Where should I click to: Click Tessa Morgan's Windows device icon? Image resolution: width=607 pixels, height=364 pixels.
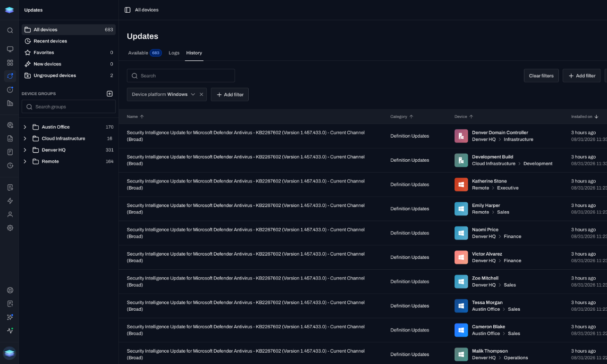[461, 306]
